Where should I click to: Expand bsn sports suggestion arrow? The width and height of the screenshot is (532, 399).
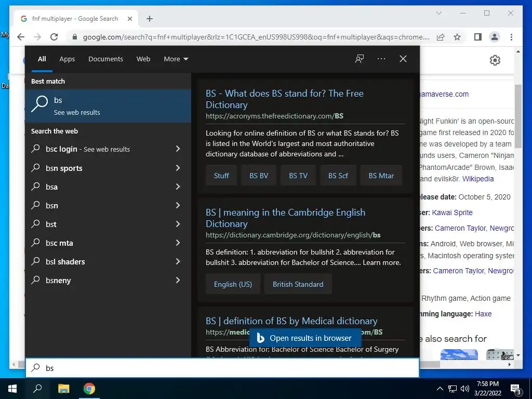coord(178,168)
